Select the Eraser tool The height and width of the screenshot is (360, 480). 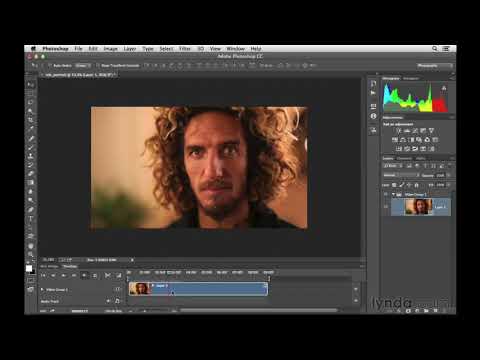31,174
